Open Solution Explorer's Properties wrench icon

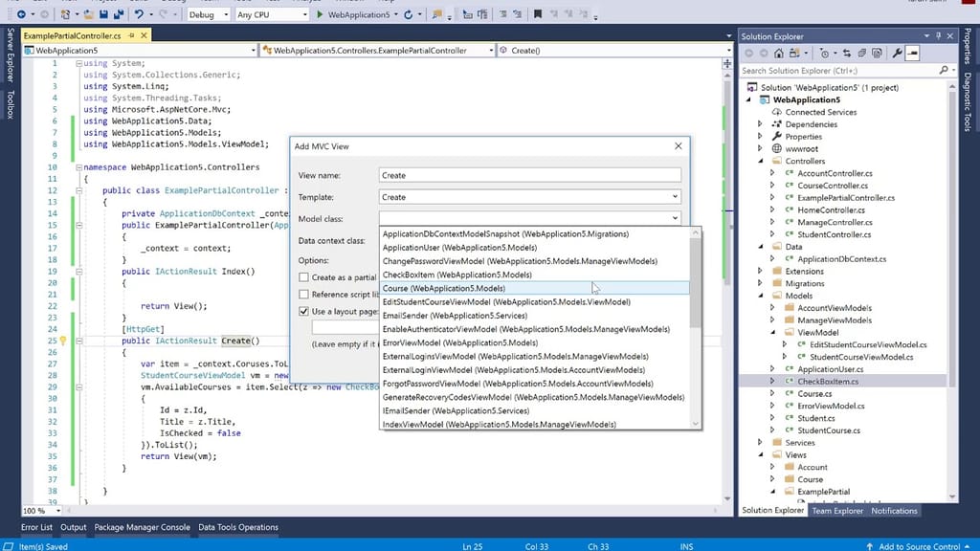point(898,53)
